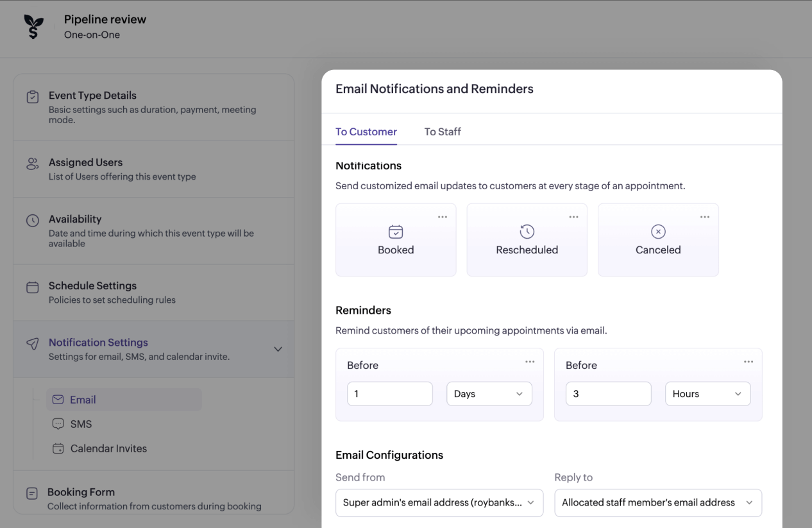The image size is (812, 528).
Task: Open the Hours unit dropdown
Action: coord(707,394)
